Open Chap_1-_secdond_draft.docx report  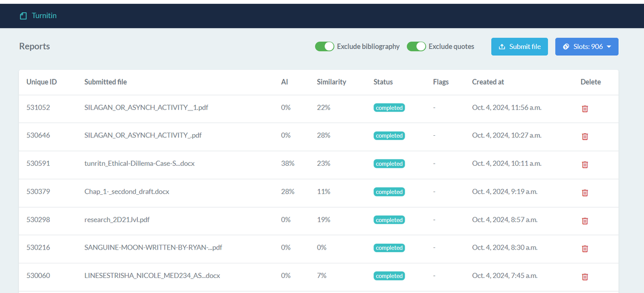tap(127, 192)
